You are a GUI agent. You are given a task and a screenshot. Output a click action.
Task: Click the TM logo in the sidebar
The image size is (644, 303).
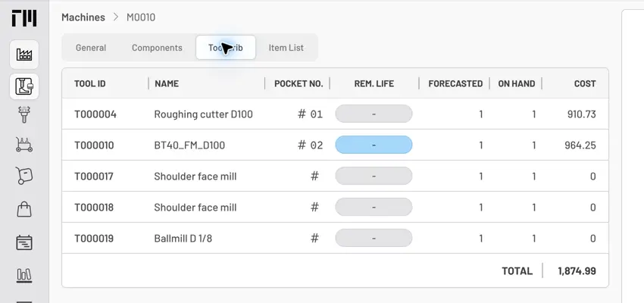click(23, 17)
